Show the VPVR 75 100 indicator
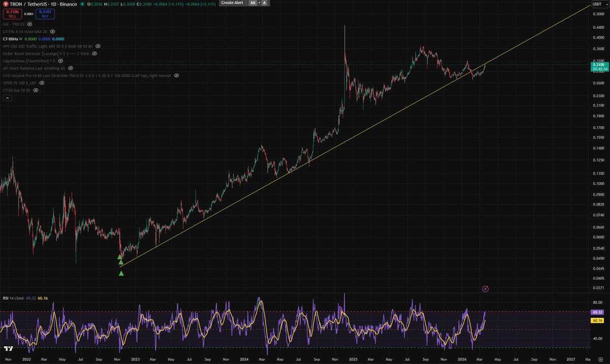The height and width of the screenshot is (364, 610). pos(42,83)
